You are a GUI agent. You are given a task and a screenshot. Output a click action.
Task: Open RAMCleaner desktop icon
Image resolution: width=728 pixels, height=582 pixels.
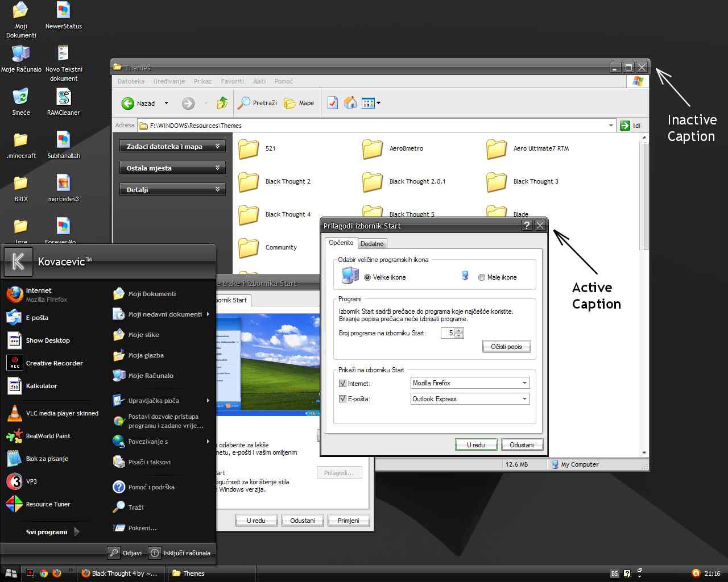pos(64,102)
